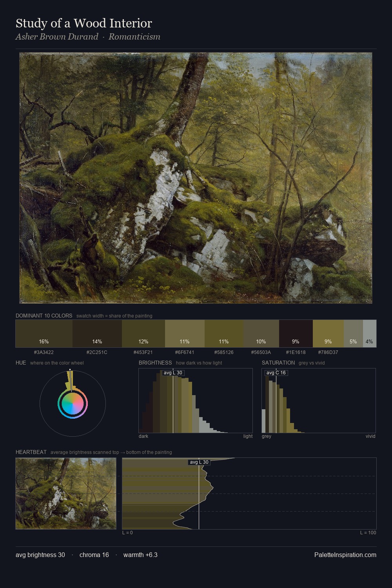Click the hue color wheel
Image resolution: width=392 pixels, height=588 pixels.
pos(73,403)
